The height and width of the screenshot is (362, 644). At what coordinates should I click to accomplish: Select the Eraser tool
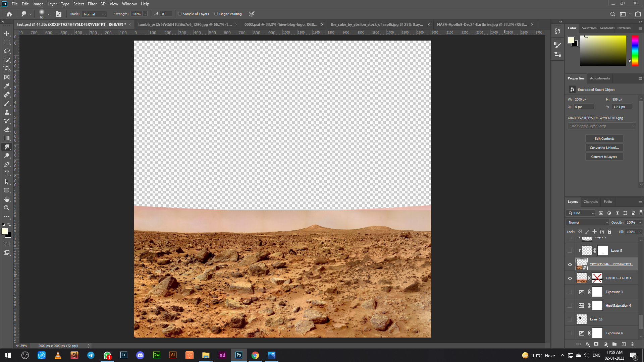click(7, 129)
